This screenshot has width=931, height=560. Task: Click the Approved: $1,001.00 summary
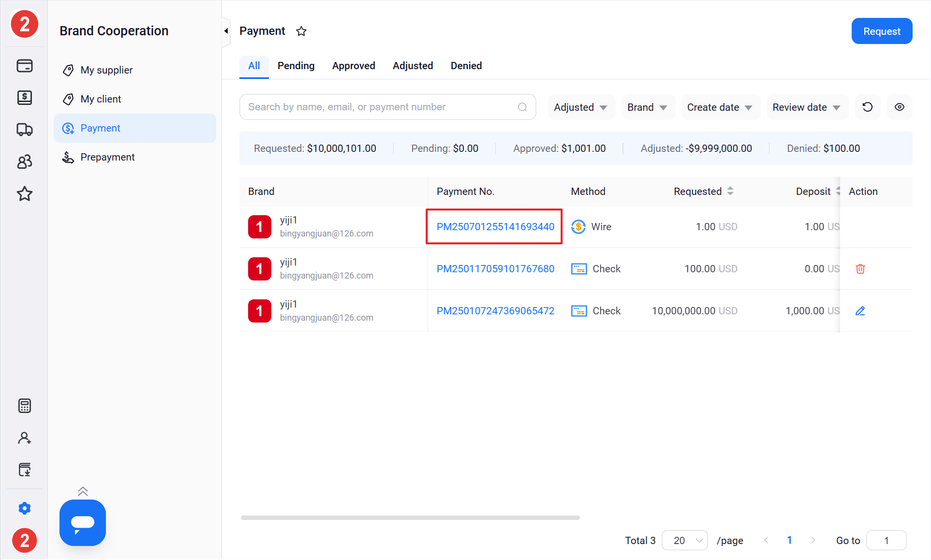(559, 148)
